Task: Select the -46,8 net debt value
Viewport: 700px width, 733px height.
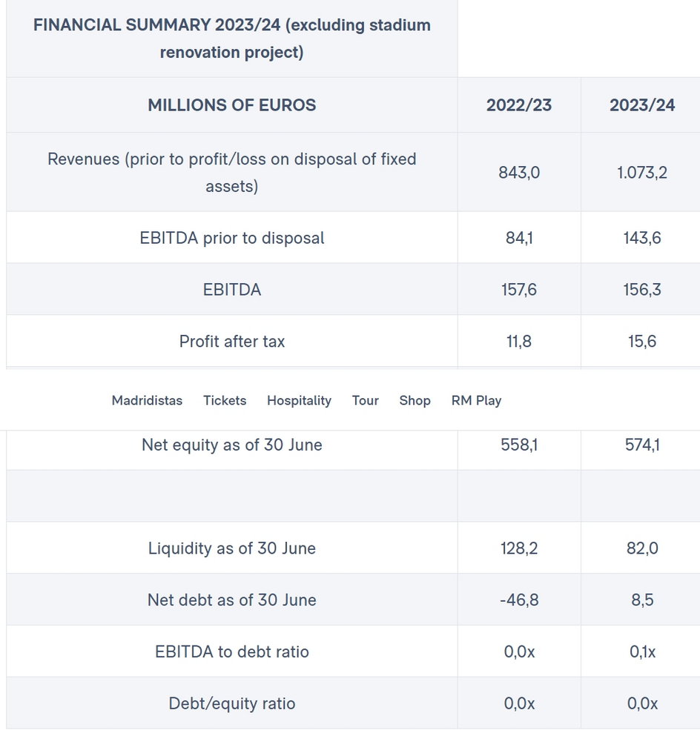Action: (519, 600)
